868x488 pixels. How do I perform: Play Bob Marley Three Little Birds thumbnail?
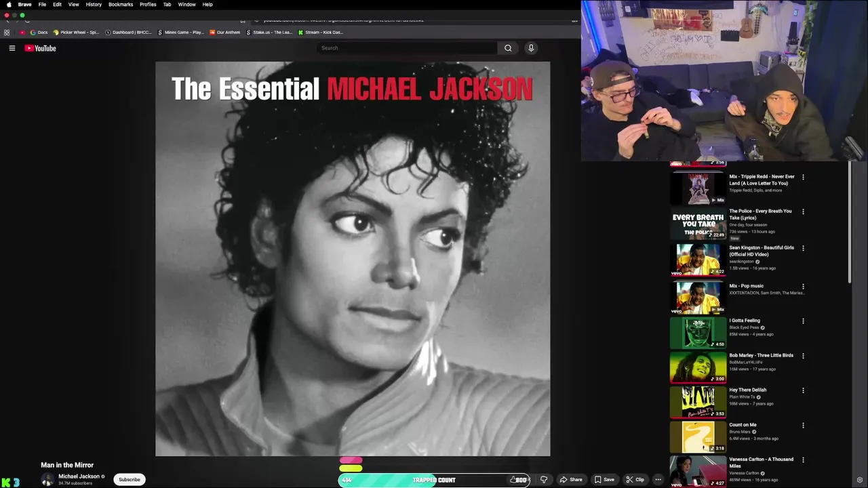pyautogui.click(x=698, y=367)
